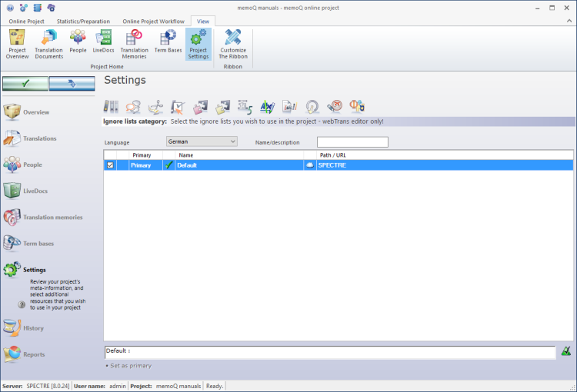Click the green checkmark button
The image size is (577, 392).
click(25, 83)
